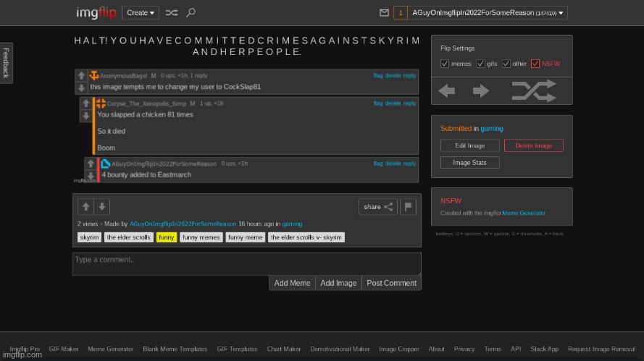Open Image Stats
This screenshot has width=644, height=361.
[470, 163]
